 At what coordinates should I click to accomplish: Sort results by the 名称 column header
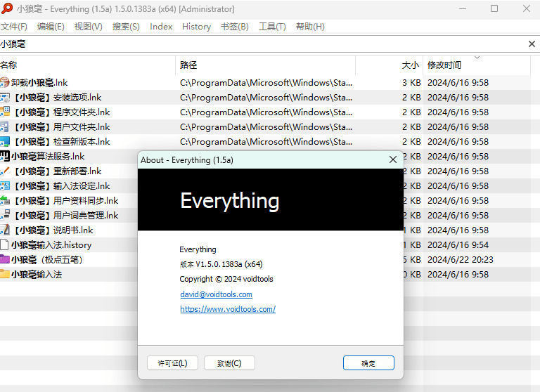(x=8, y=65)
